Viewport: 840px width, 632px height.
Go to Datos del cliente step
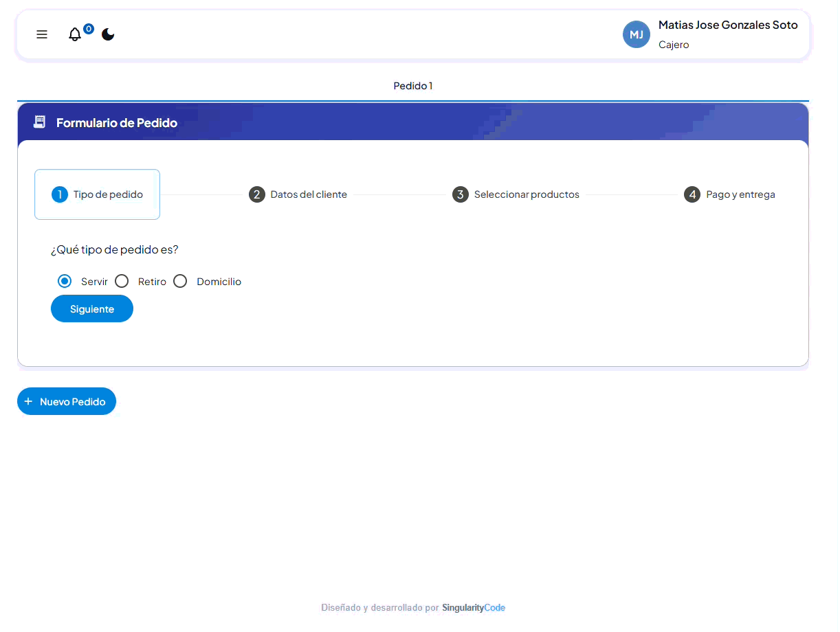[x=298, y=194]
